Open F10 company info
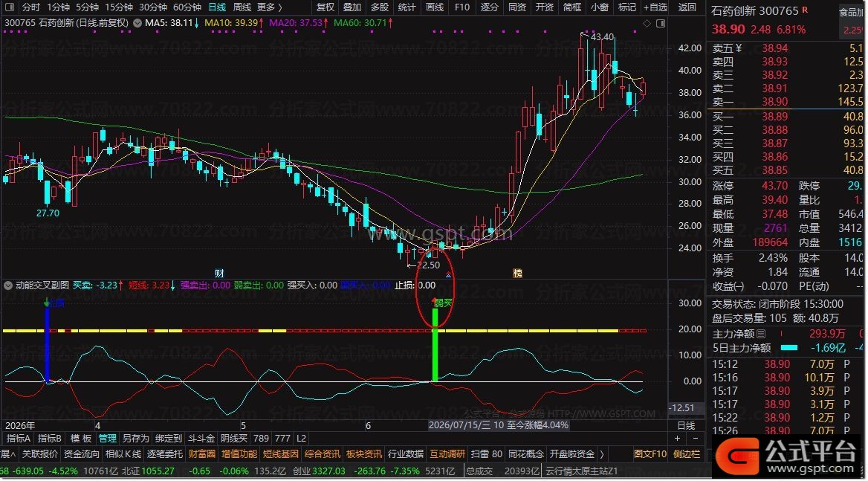 [x=461, y=7]
